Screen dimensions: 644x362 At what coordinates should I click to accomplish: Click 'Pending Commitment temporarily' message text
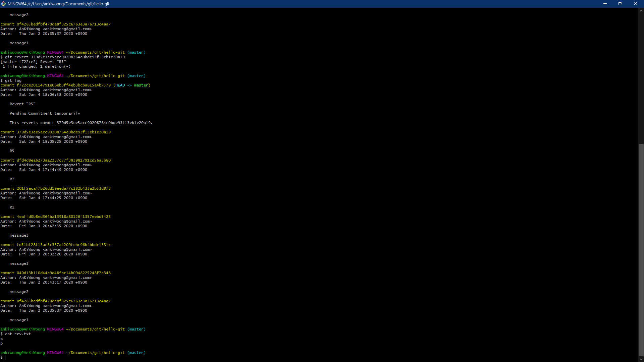[45, 113]
